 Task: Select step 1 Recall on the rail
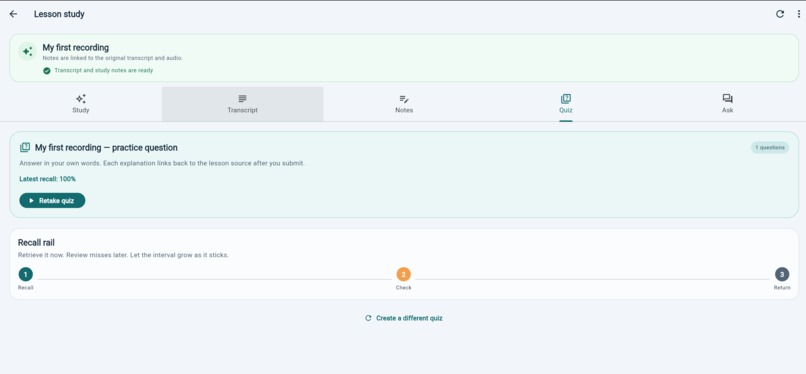[x=26, y=274]
